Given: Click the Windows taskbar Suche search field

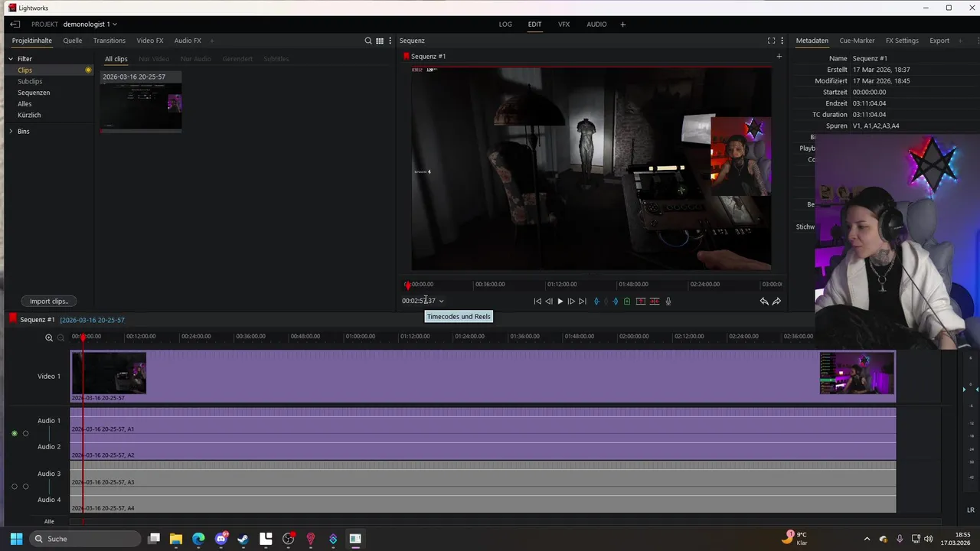Looking at the screenshot, I should 85,539.
